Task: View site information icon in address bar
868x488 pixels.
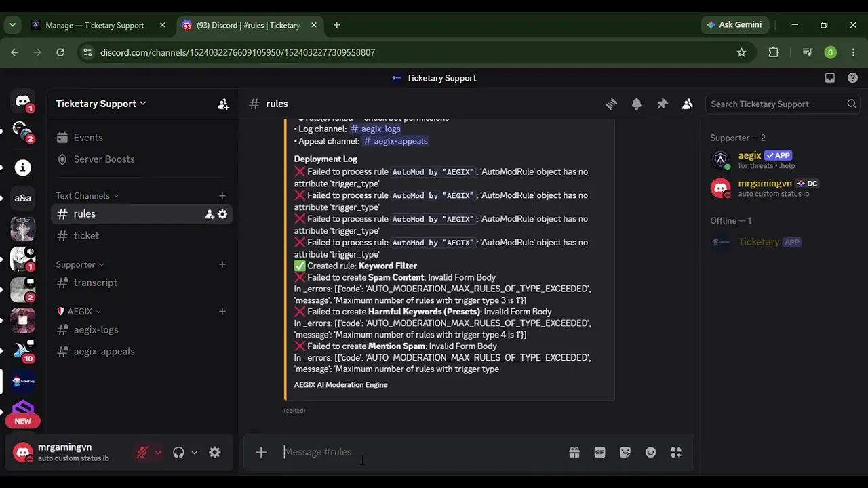Action: [x=86, y=52]
